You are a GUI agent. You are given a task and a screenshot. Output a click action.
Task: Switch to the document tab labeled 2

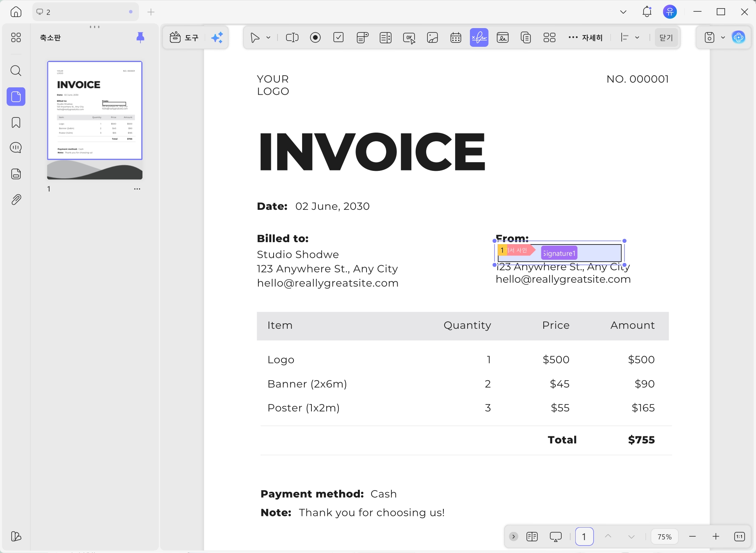[85, 12]
